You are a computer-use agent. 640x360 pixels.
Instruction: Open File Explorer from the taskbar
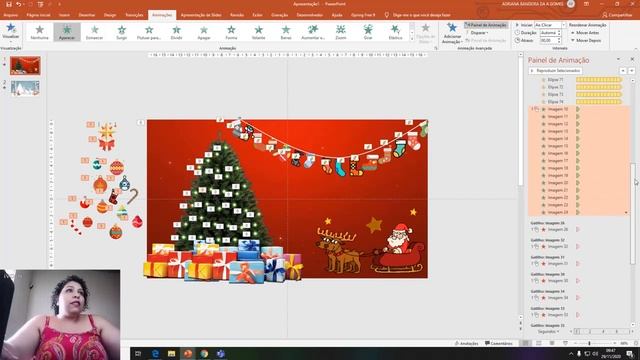pyautogui.click(x=171, y=353)
